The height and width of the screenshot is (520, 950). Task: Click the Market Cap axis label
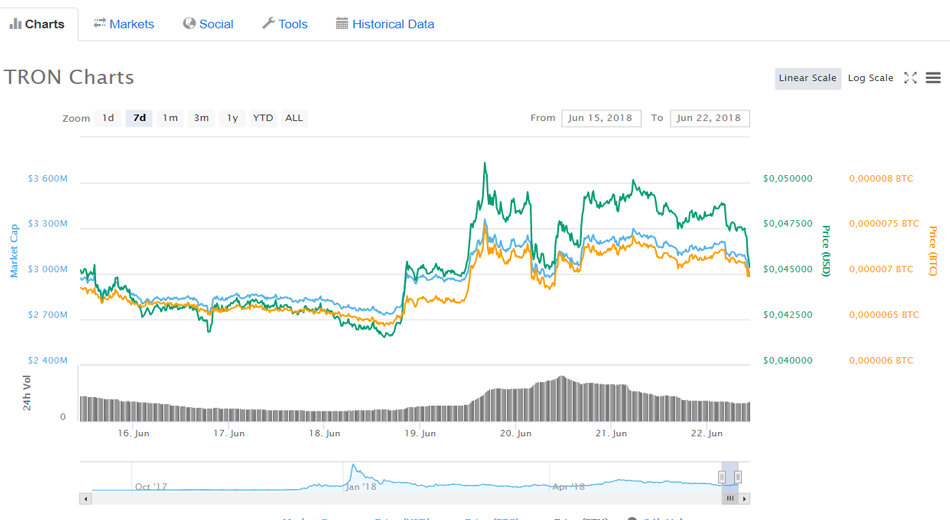click(14, 251)
